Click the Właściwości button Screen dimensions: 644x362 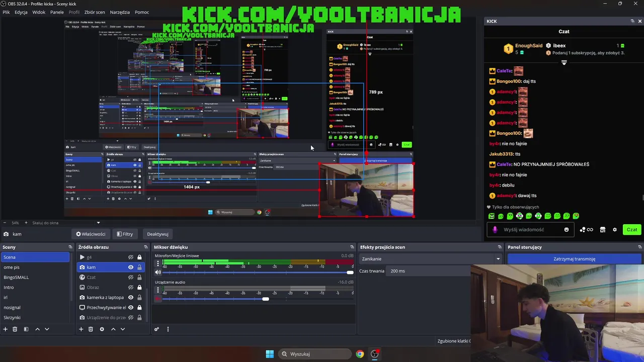(x=91, y=234)
